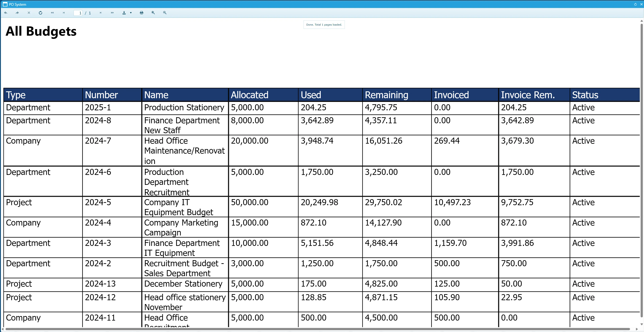Select budget number '2024-13' cell

coord(112,285)
